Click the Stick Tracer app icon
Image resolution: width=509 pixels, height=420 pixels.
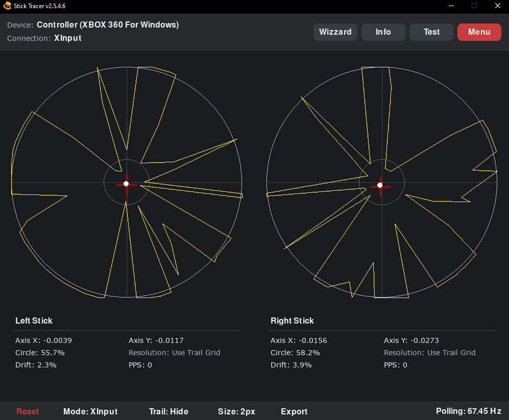point(7,6)
